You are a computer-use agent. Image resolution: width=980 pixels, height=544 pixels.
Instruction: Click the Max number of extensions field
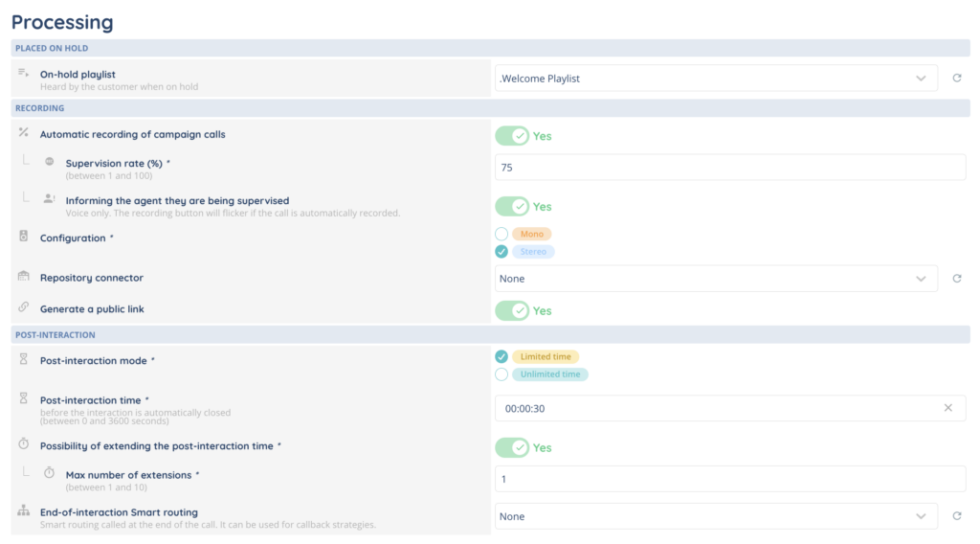(729, 479)
